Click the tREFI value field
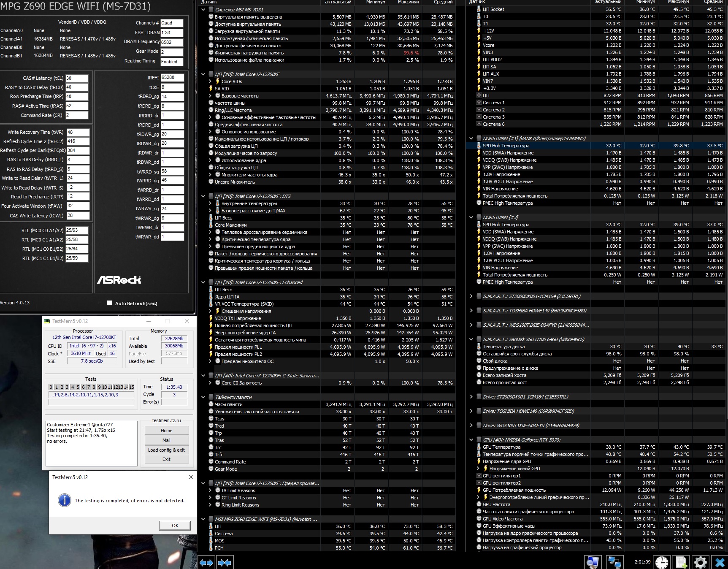This screenshot has width=728, height=569. coord(172,78)
